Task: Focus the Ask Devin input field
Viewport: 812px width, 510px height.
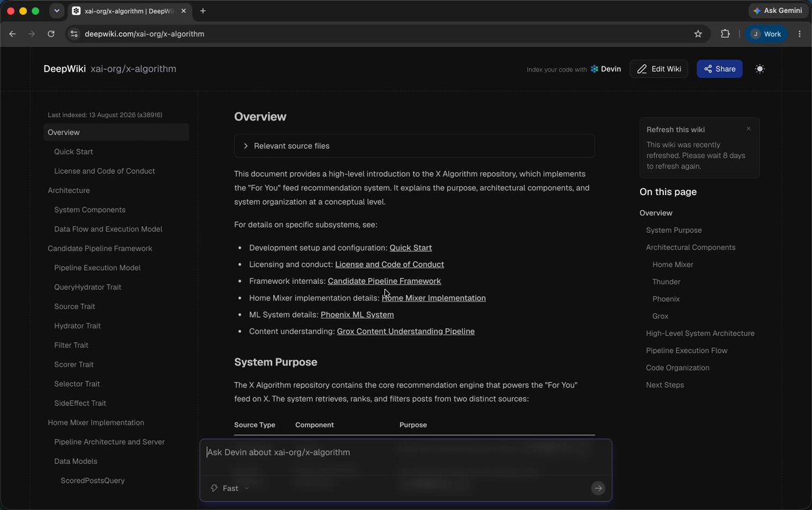Action: click(x=405, y=452)
